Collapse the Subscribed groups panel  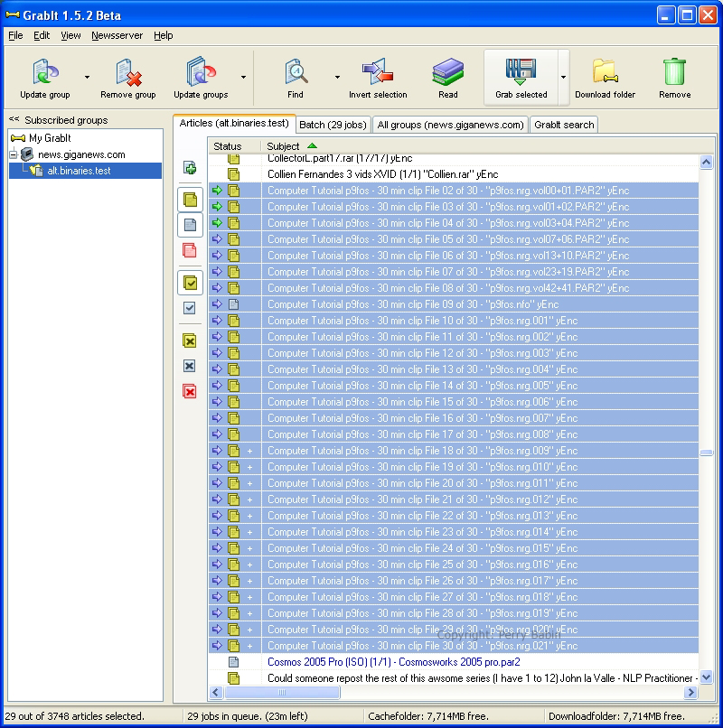click(14, 120)
